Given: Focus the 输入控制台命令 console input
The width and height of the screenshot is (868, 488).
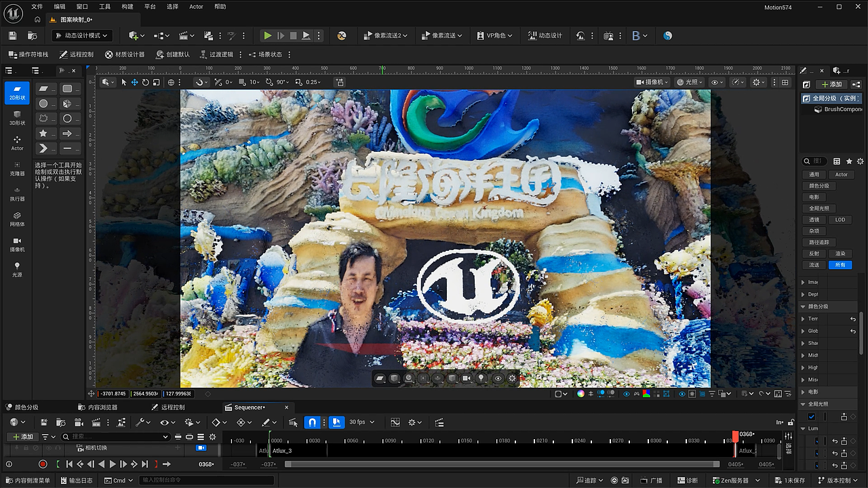Looking at the screenshot, I should pos(207,481).
